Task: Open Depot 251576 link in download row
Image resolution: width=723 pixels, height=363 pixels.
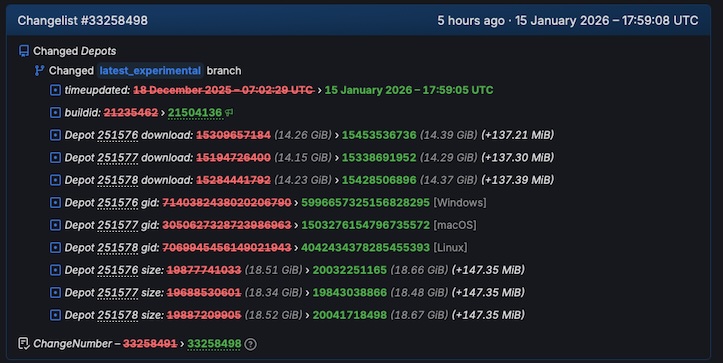Action: click(118, 135)
